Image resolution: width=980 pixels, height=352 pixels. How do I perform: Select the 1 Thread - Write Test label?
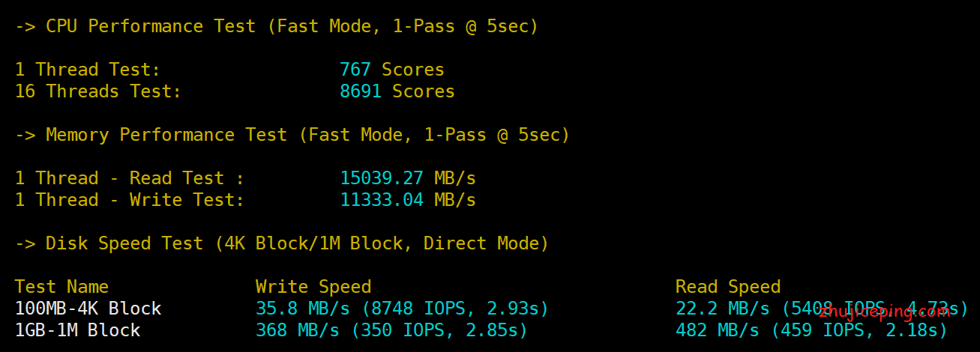130,200
